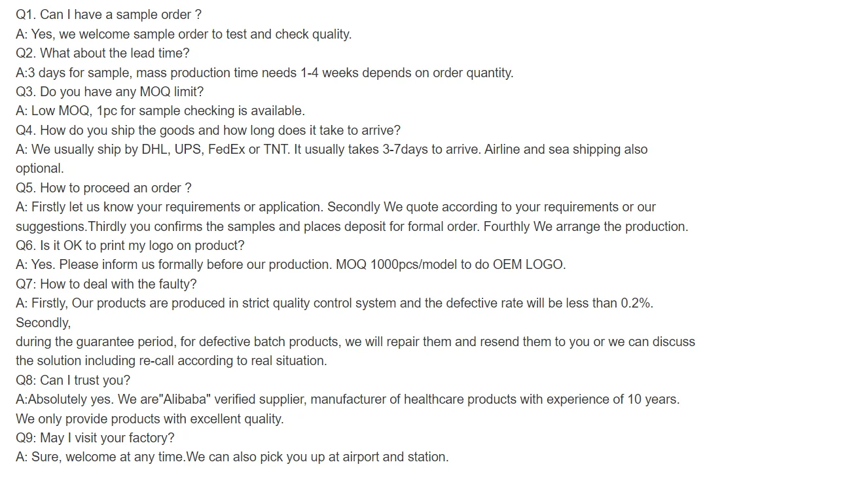The height and width of the screenshot is (477, 868).
Task: Click the word 'optional.' on its own line
Action: [x=40, y=168]
